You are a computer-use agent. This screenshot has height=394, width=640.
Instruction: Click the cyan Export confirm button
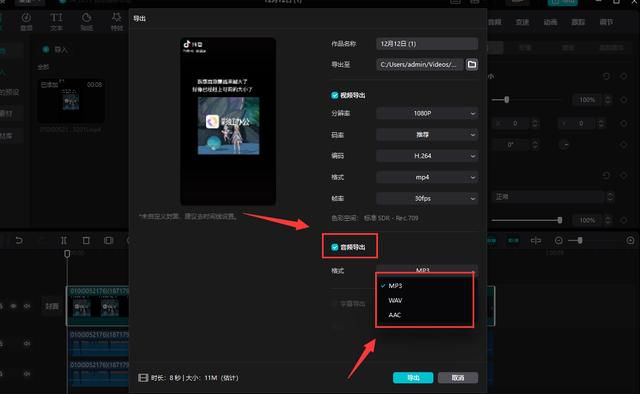(x=413, y=378)
